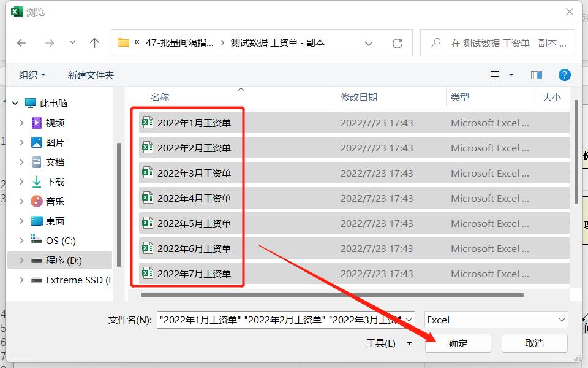This screenshot has height=368, width=588.
Task: Select 2022年5月工资单 via its Excel icon
Action: [x=146, y=223]
